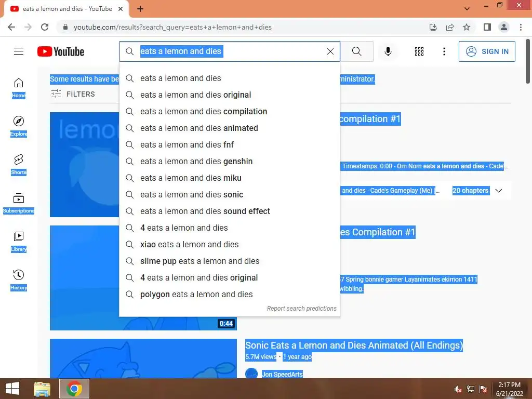Click Jon SpeedArts channel avatar
This screenshot has height=399, width=532.
[x=251, y=374]
